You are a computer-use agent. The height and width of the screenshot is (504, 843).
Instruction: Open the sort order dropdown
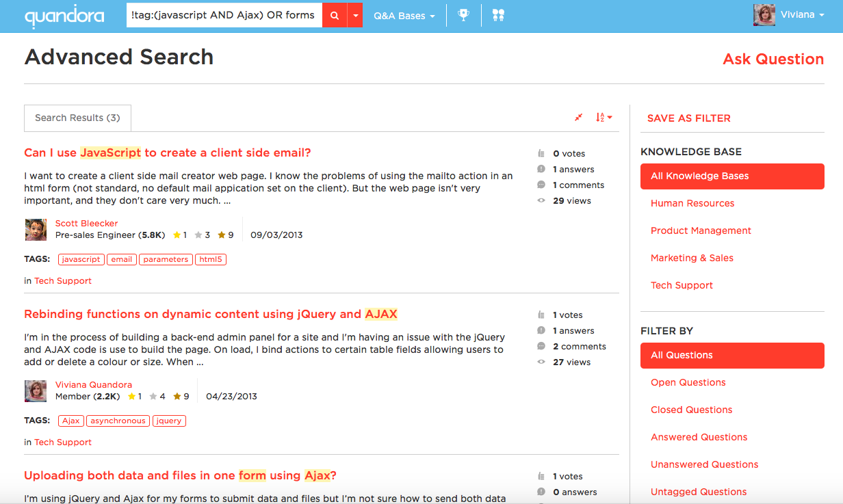pos(604,118)
